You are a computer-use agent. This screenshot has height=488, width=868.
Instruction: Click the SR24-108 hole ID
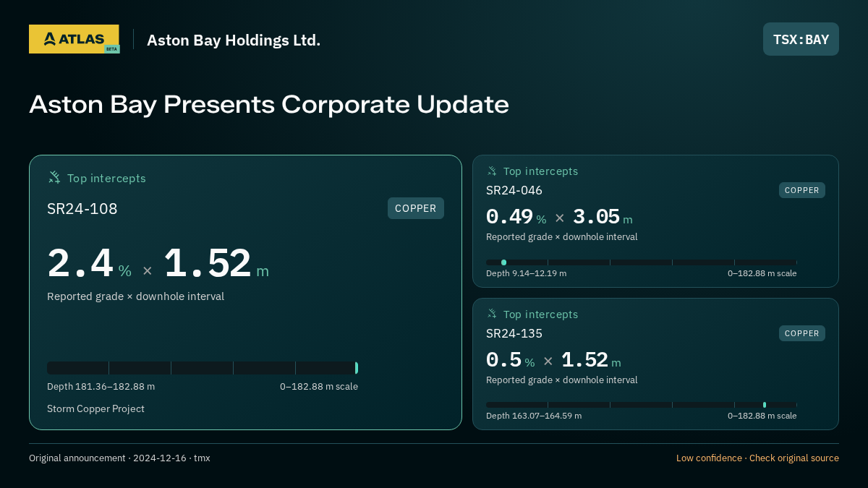(x=82, y=209)
